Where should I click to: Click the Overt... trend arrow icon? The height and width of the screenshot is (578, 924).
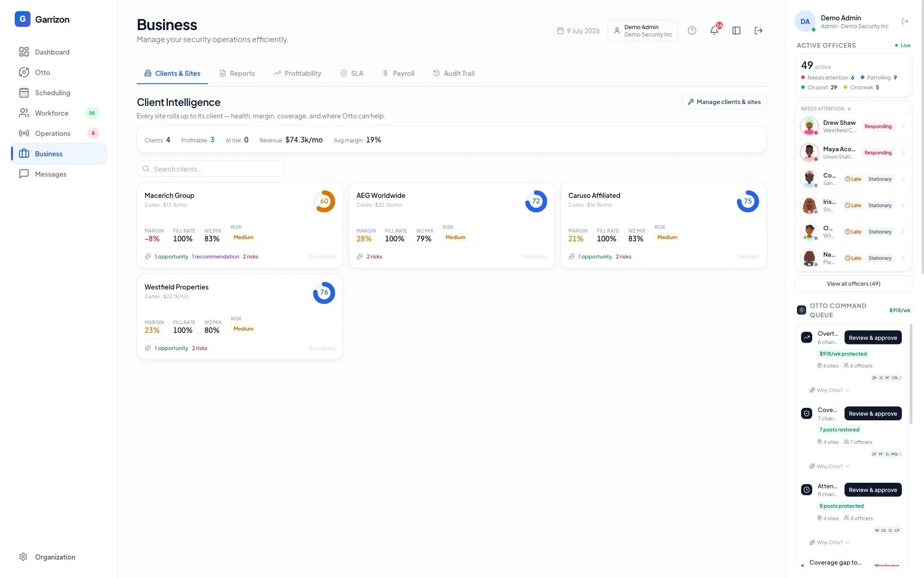pos(807,338)
